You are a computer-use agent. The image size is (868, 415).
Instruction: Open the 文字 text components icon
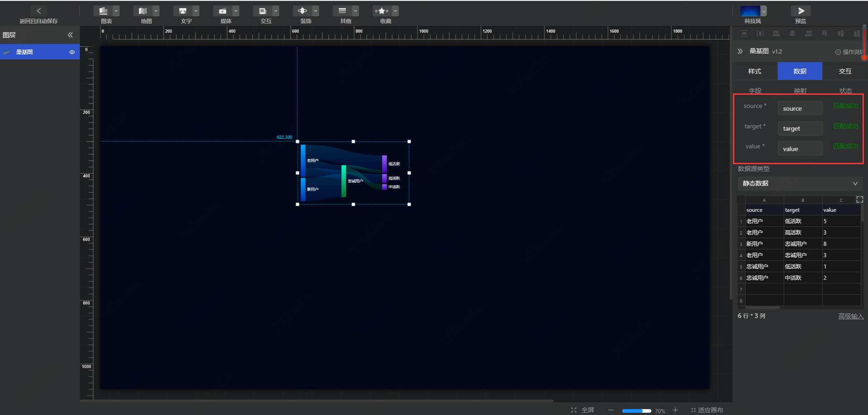coord(183,11)
